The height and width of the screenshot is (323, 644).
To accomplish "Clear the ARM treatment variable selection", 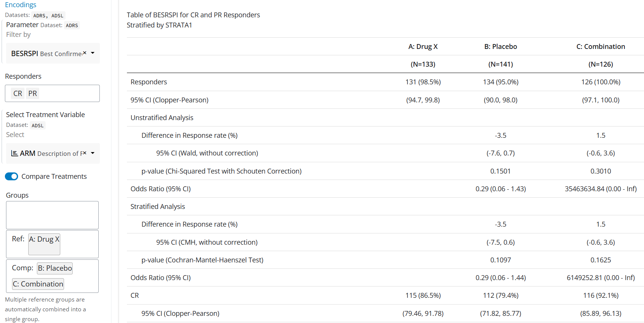I will click(x=85, y=152).
